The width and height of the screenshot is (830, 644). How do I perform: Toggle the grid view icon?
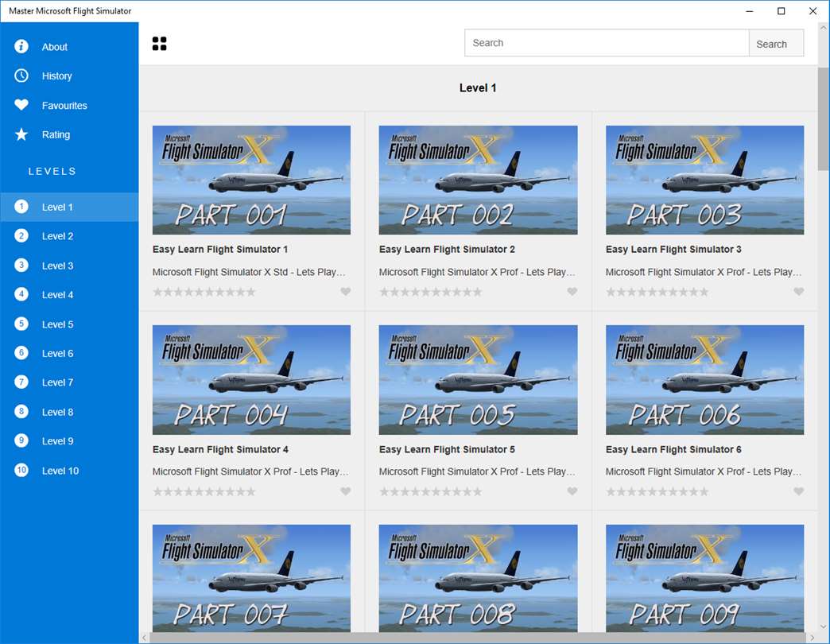pyautogui.click(x=159, y=44)
